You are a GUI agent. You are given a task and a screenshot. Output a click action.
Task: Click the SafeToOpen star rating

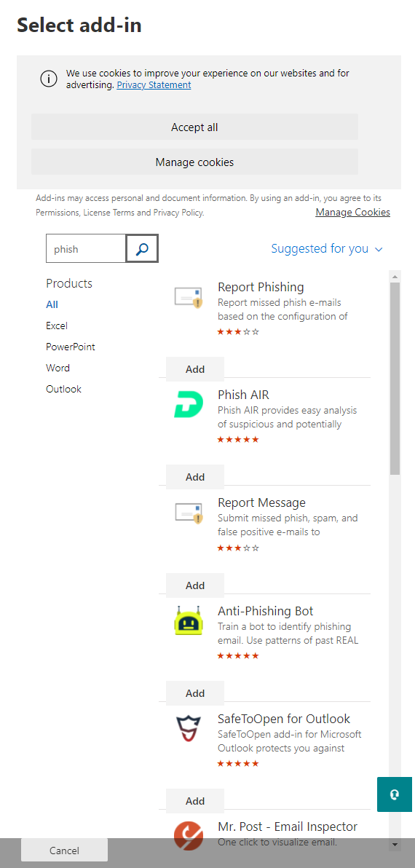(x=238, y=763)
